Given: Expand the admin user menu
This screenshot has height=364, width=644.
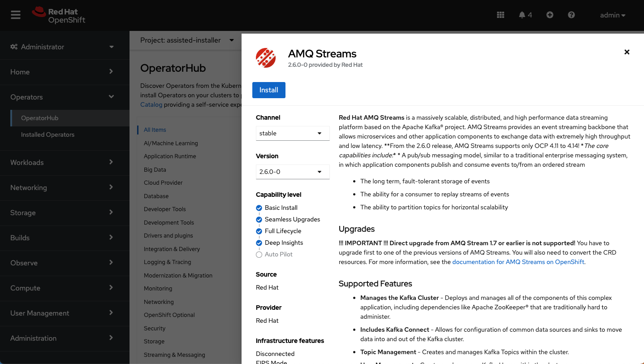Looking at the screenshot, I should coord(612,15).
